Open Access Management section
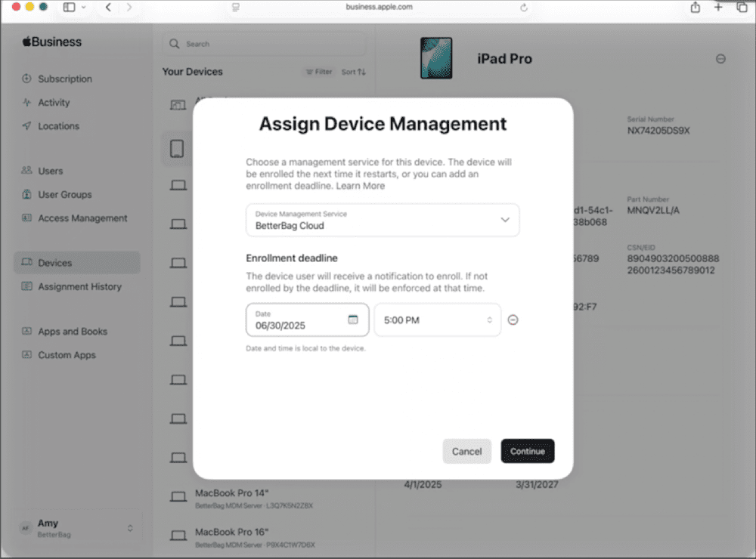This screenshot has width=756, height=559. pyautogui.click(x=82, y=218)
